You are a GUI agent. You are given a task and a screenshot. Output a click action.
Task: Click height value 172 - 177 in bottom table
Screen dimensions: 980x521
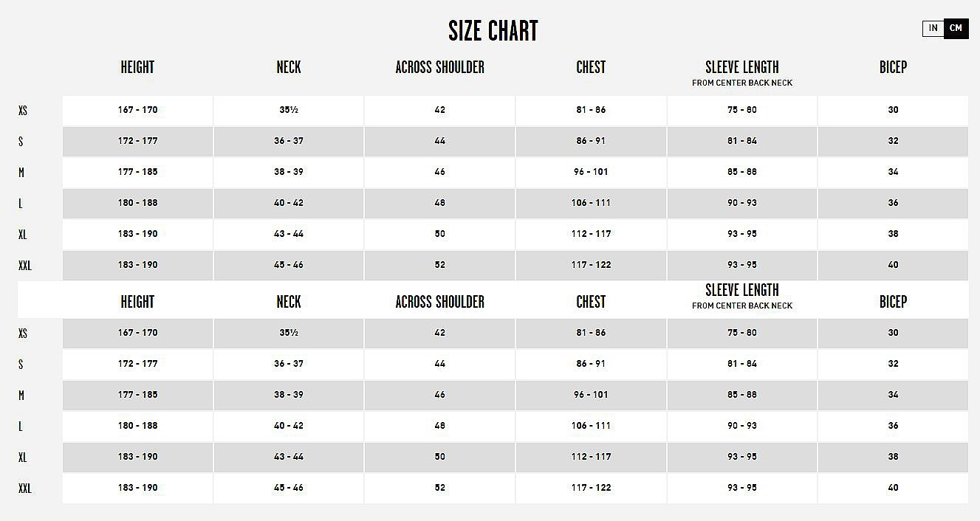pos(137,364)
